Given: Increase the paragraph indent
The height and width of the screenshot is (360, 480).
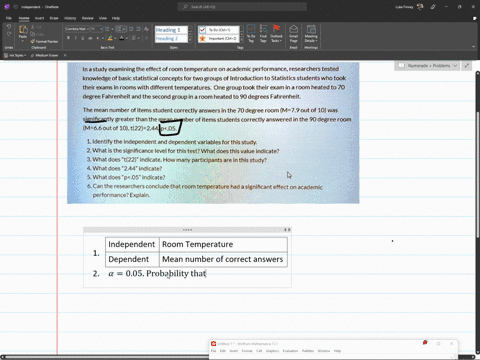Looking at the screenshot, I should coord(138,29).
